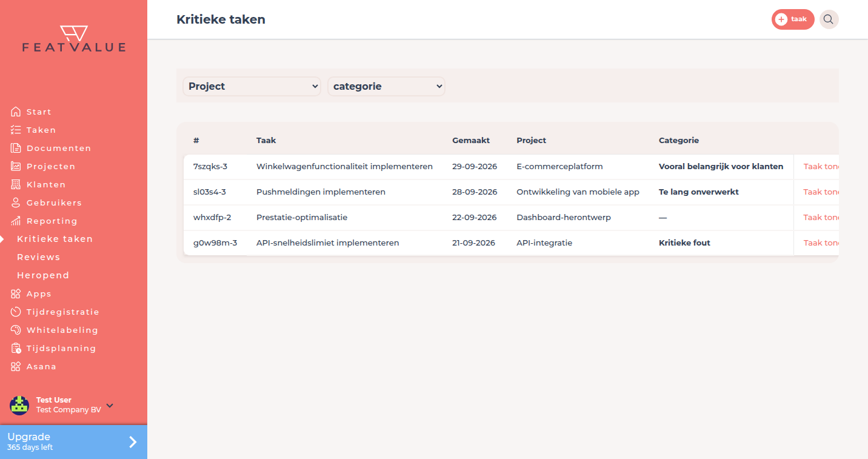
Task: Click the Dashboard-herontwerp project cell
Action: 564,217
